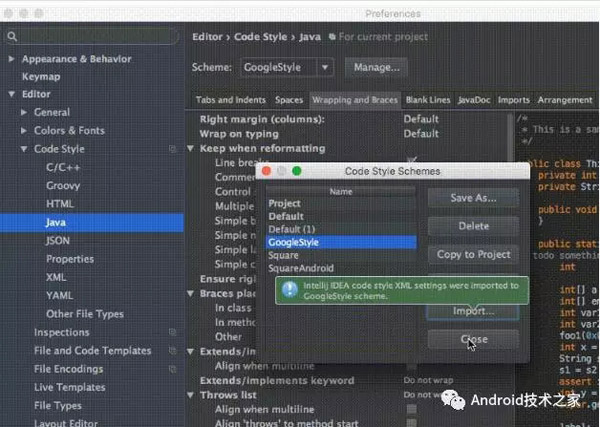Click the Import... button
The image size is (600, 427).
coord(473,311)
